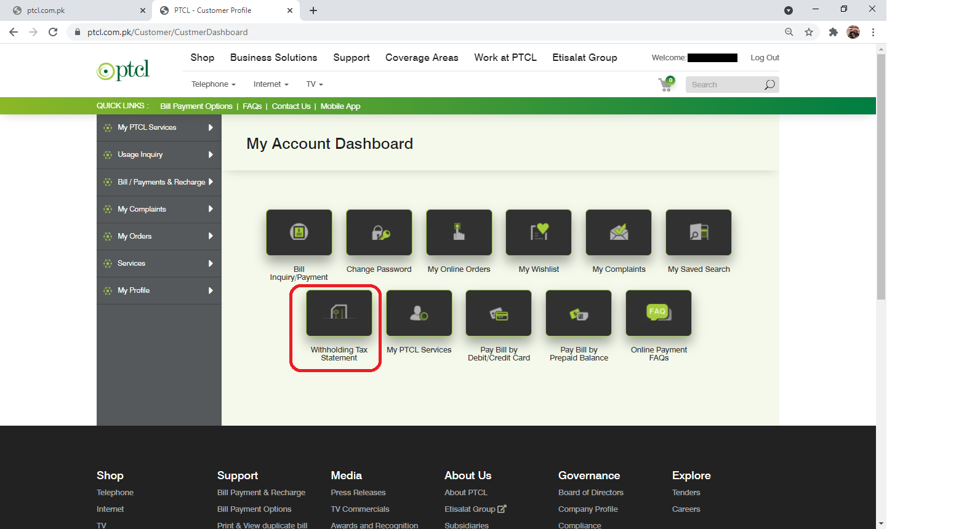Bookmark this page with the star icon
Image resolution: width=980 pixels, height=529 pixels.
tap(809, 32)
